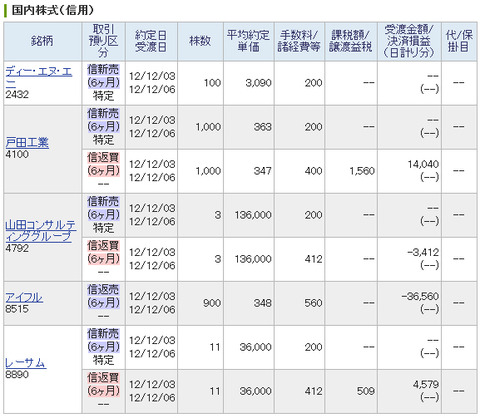Open the 山田コンサルティンググループ stock link
The image size is (480, 418).
pos(41,231)
